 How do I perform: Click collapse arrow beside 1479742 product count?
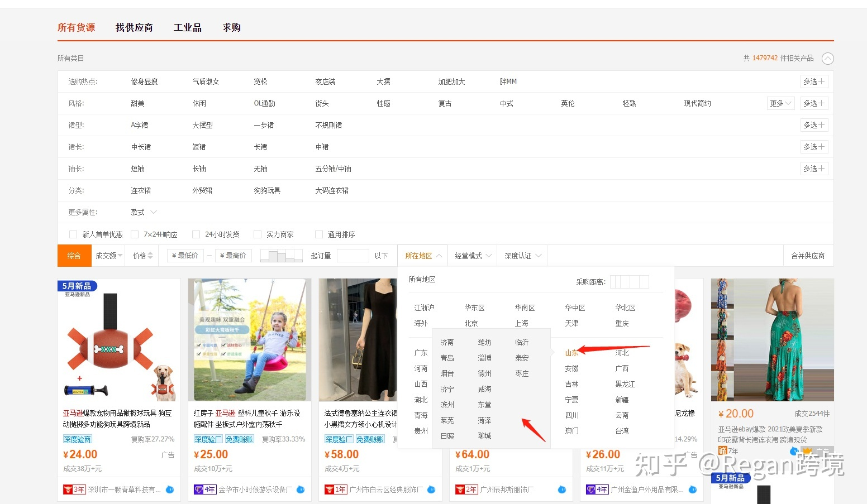click(828, 57)
